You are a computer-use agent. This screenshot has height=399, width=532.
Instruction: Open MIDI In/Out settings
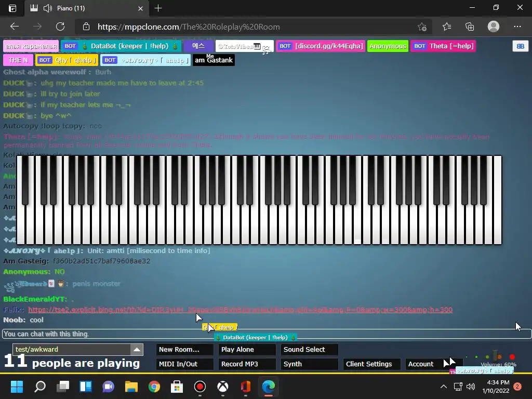point(184,364)
